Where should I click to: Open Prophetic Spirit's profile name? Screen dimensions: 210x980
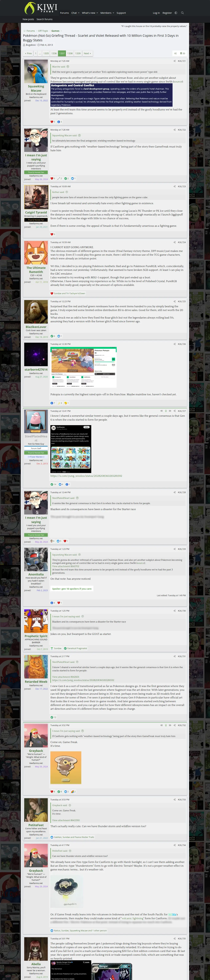(36, 636)
